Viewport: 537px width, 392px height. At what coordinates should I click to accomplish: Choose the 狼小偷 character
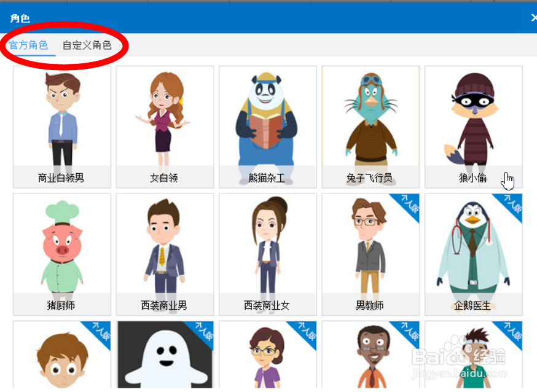(474, 127)
